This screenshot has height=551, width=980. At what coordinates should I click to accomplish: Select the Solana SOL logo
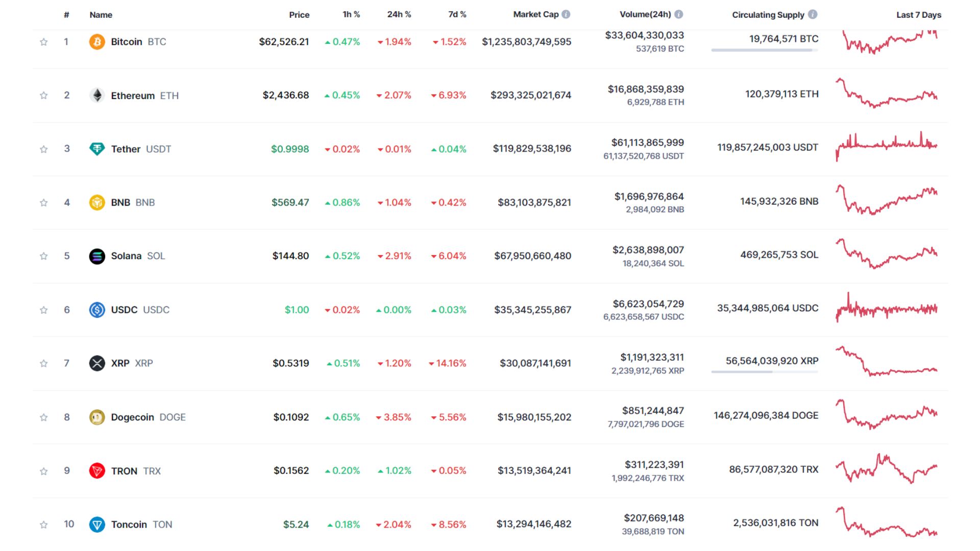tap(97, 256)
